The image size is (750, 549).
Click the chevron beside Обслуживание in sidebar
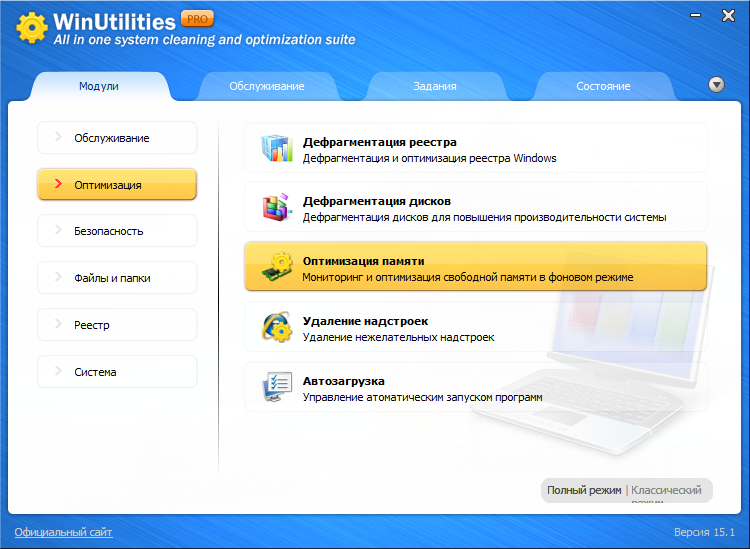[58, 137]
